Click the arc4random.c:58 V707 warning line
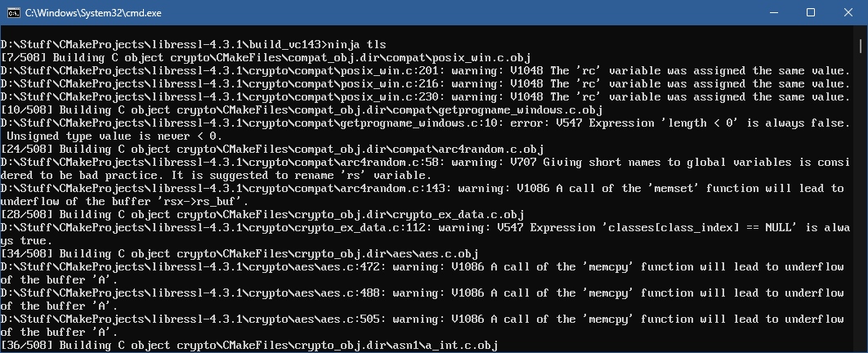Viewport: 868px width, 353px height. [x=424, y=169]
